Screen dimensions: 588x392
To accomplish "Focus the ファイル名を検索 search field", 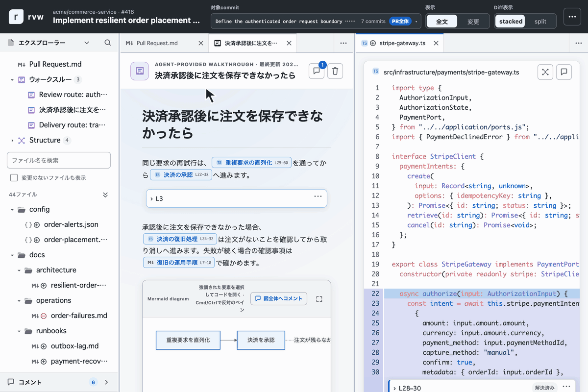I will tap(59, 160).
